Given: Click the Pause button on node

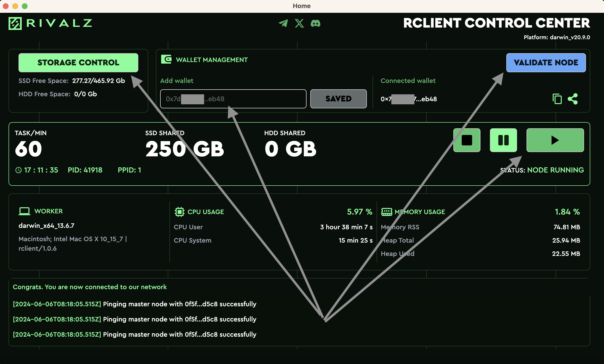Looking at the screenshot, I should click(x=503, y=140).
